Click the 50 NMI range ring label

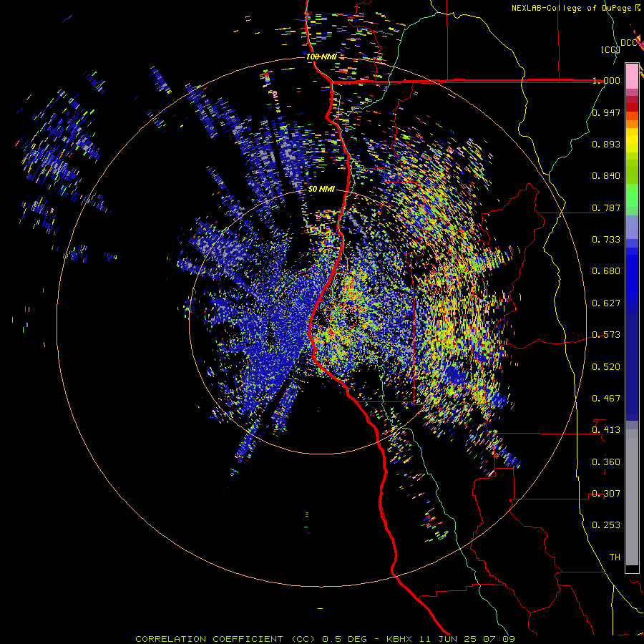(x=321, y=190)
